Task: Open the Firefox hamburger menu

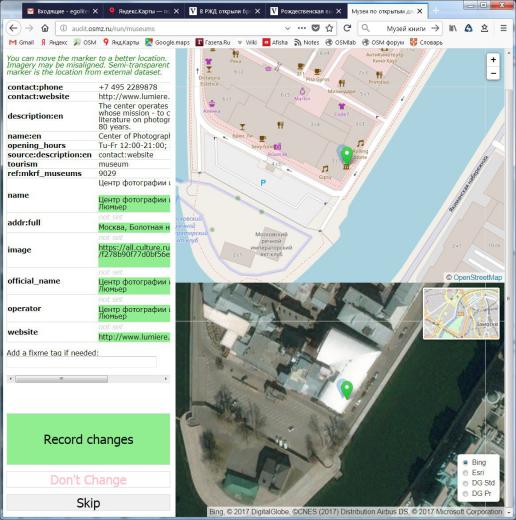Action: coord(504,28)
